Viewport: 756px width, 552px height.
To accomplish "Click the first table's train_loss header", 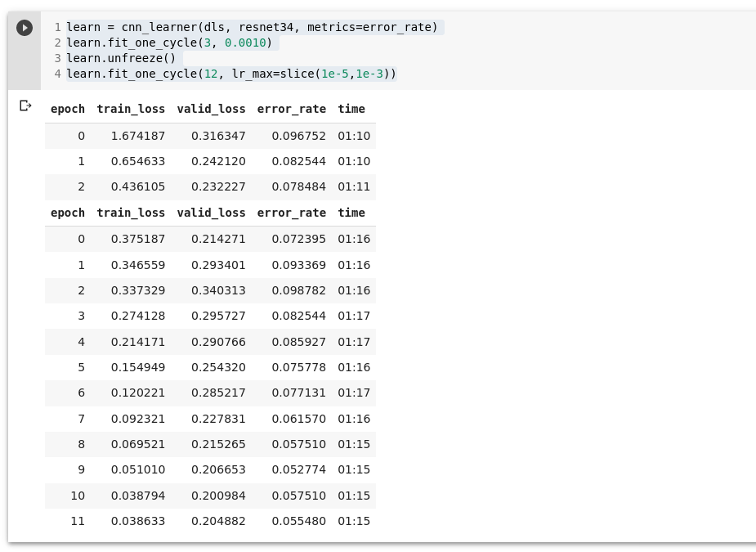I will [131, 109].
